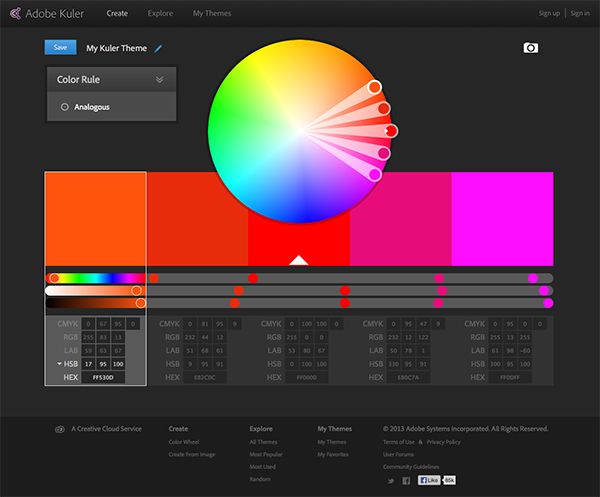Click the footer My Favorites link

point(333,455)
